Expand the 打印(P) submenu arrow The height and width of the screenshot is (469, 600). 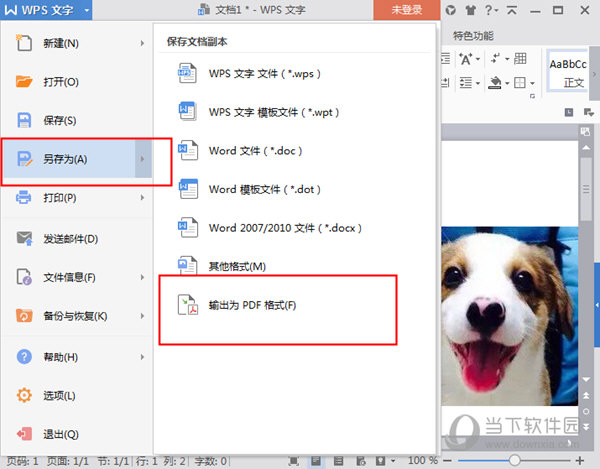point(142,198)
